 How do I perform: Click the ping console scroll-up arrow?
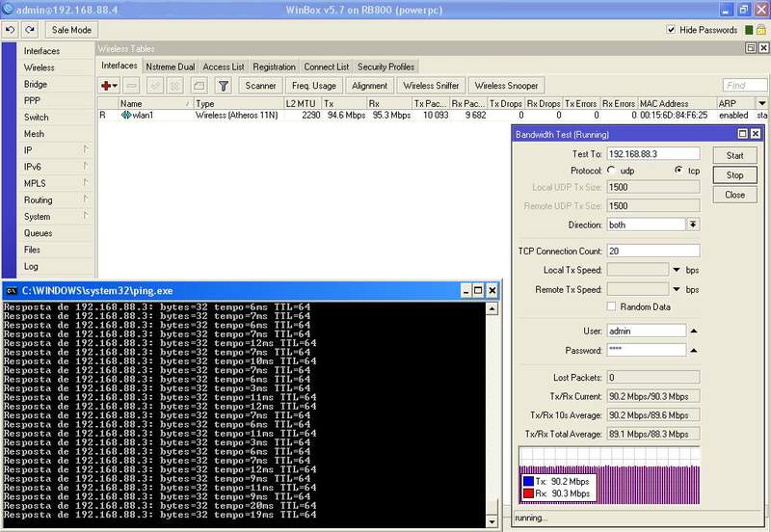(x=492, y=308)
